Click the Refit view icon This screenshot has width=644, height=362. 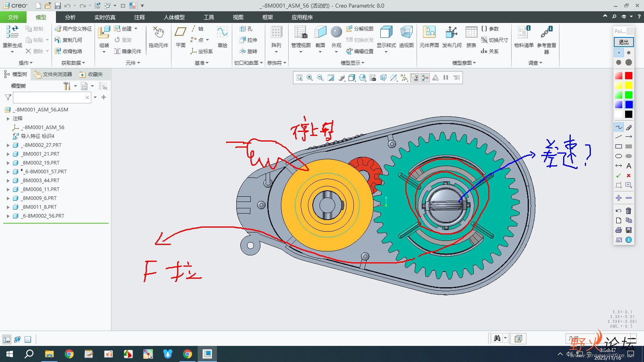[299, 78]
